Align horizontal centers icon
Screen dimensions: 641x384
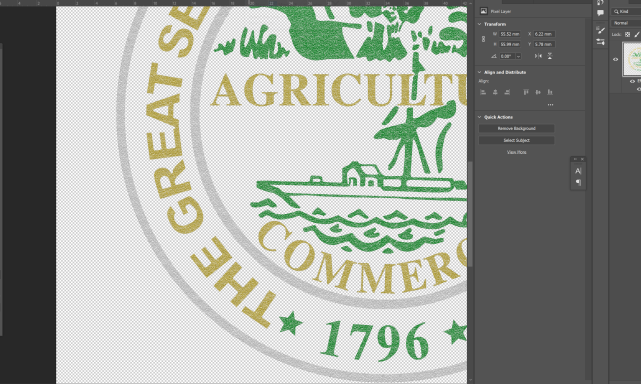click(495, 92)
